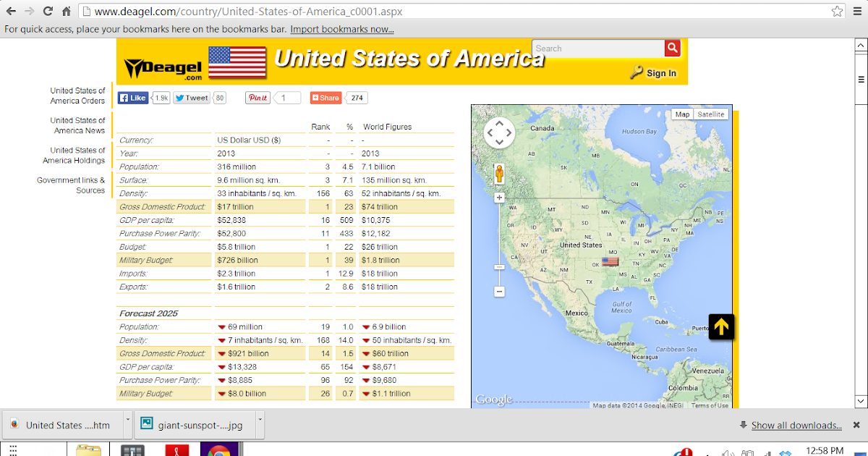Screen dimensions: 868x456
Task: Switch map to Map view
Action: tap(682, 114)
